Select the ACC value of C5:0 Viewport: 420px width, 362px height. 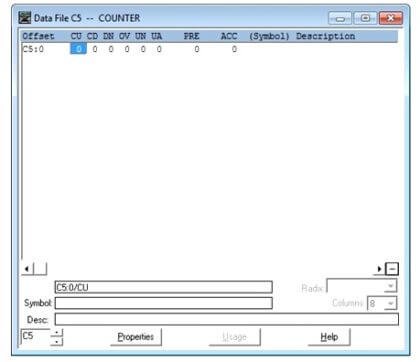click(234, 49)
